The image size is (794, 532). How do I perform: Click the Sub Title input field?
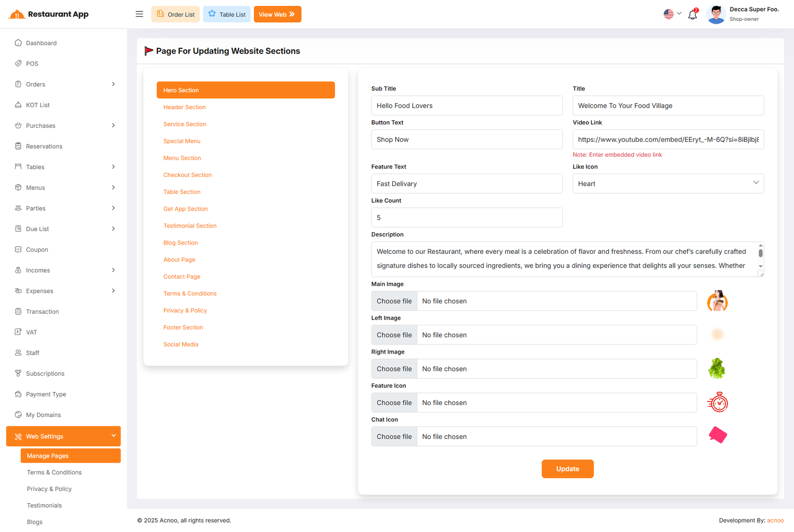coord(466,106)
